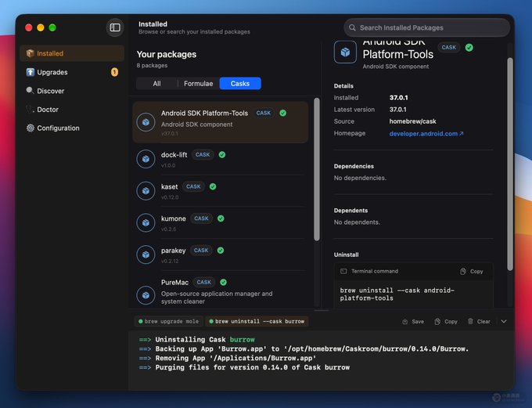Copy the console output
532x408 pixels.
[446, 321]
